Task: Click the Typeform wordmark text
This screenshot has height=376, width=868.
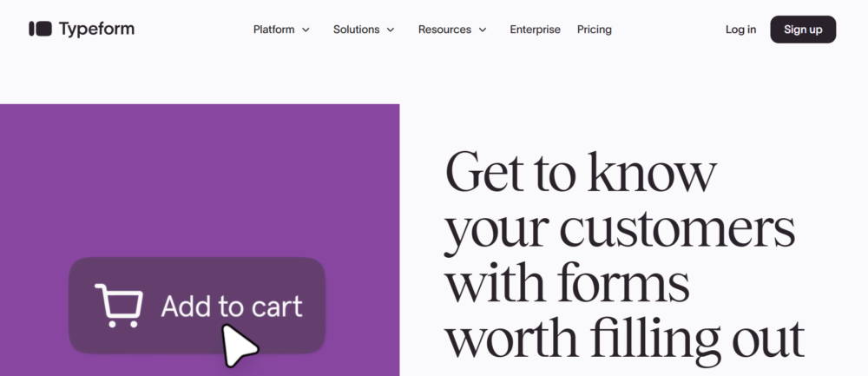Action: click(x=96, y=30)
